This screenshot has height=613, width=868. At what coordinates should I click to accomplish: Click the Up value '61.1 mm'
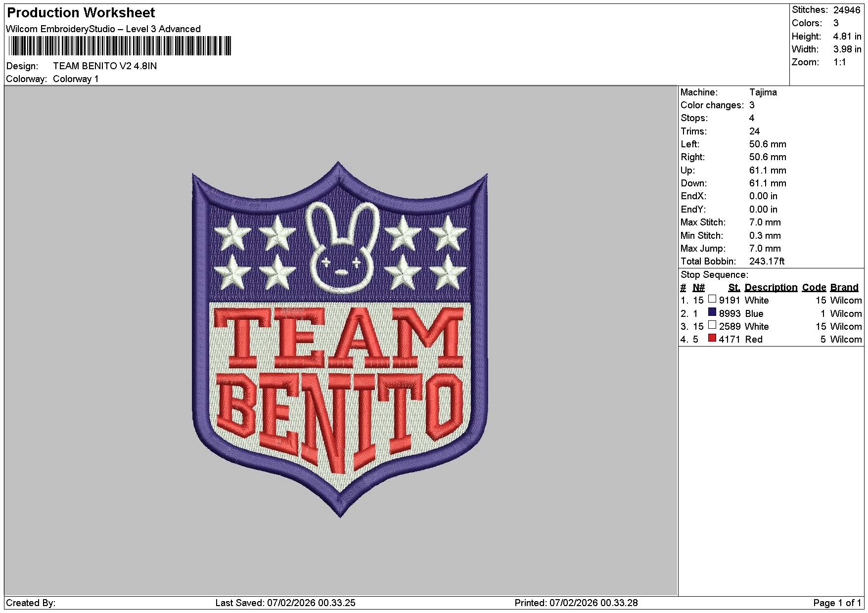[768, 170]
